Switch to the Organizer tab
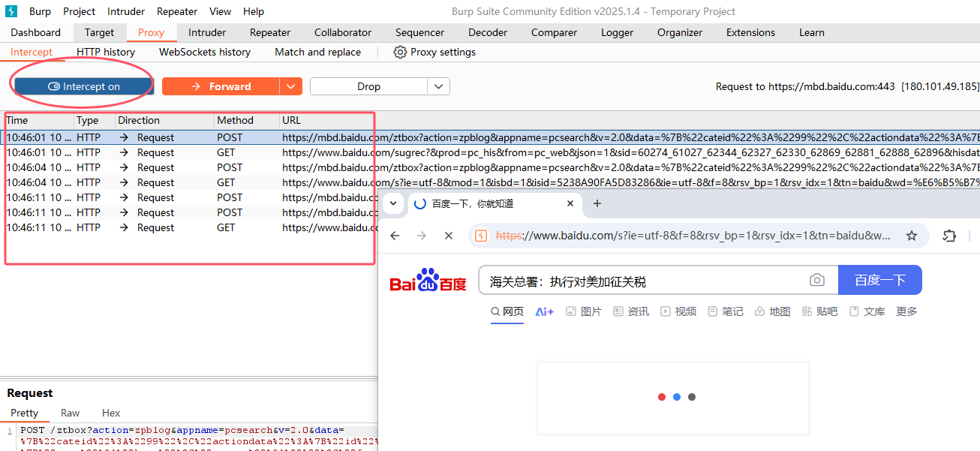The height and width of the screenshot is (451, 980). pos(680,32)
